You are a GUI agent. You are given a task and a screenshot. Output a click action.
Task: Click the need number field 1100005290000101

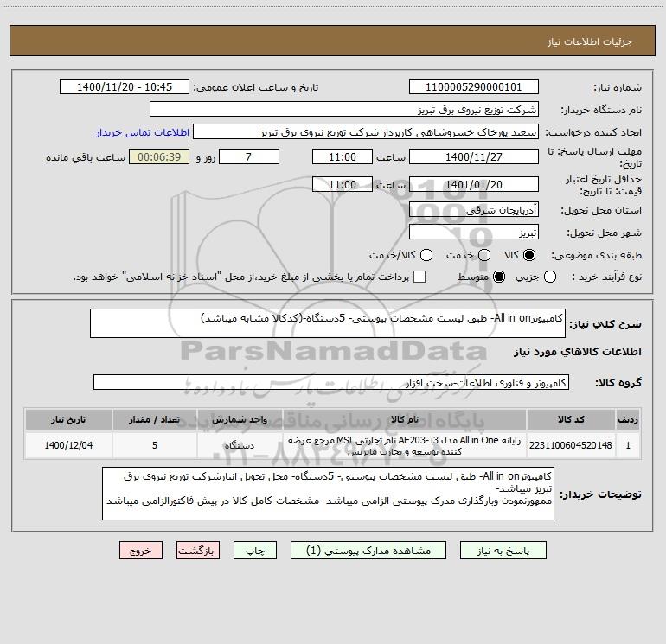click(x=474, y=87)
